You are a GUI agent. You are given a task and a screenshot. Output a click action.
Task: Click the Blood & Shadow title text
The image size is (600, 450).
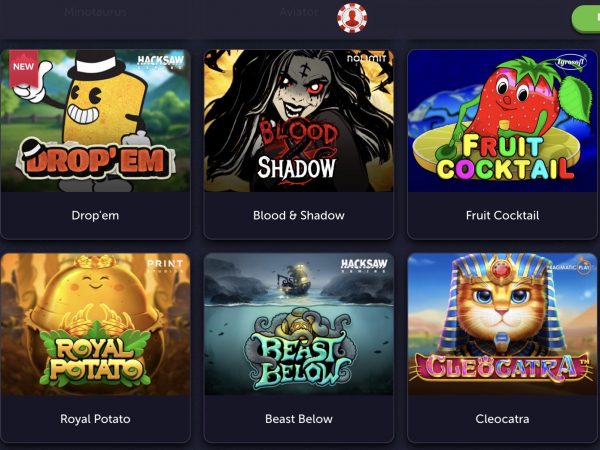click(x=299, y=215)
